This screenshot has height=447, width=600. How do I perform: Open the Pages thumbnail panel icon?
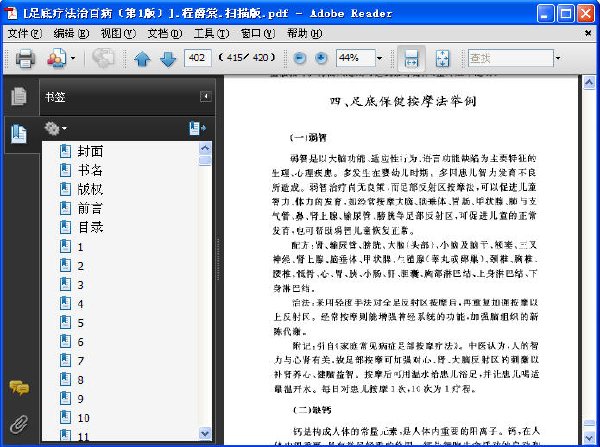coord(19,96)
